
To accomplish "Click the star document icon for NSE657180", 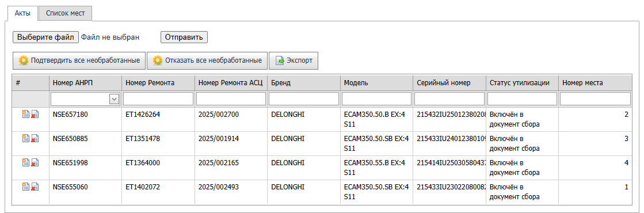I will pyautogui.click(x=25, y=115).
